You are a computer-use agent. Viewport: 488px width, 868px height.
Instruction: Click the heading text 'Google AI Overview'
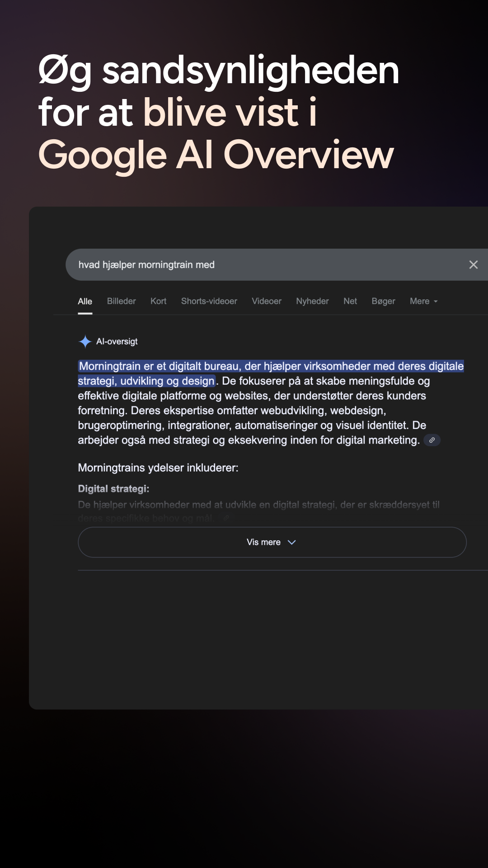[x=216, y=155]
